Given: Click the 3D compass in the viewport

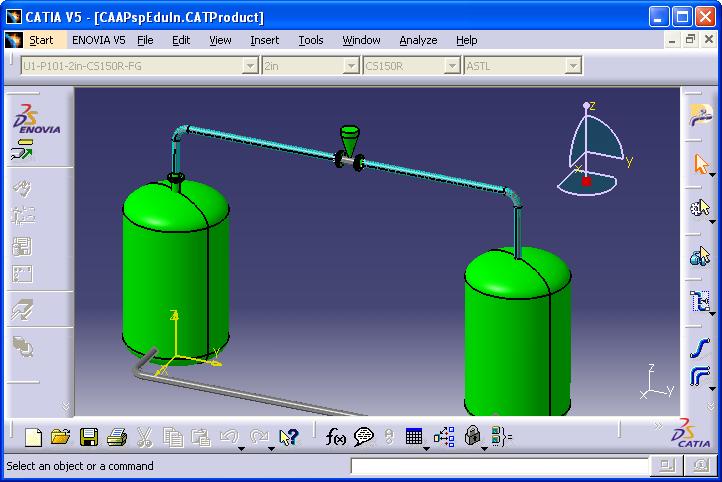Looking at the screenshot, I should [x=593, y=148].
